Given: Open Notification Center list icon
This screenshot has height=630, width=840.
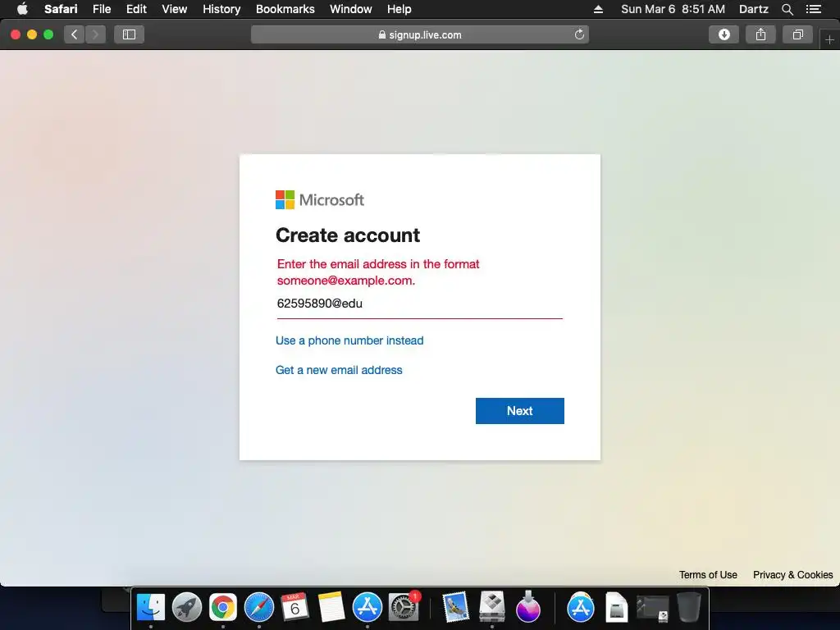Looking at the screenshot, I should click(813, 9).
